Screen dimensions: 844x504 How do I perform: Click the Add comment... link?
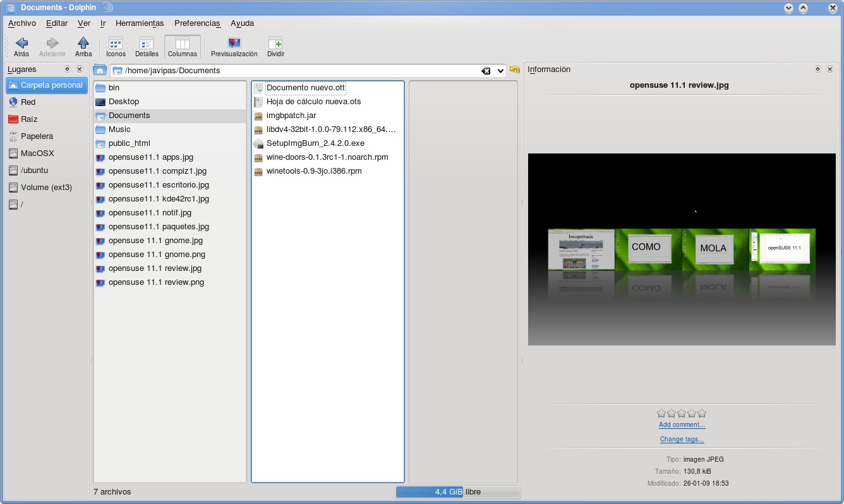682,425
